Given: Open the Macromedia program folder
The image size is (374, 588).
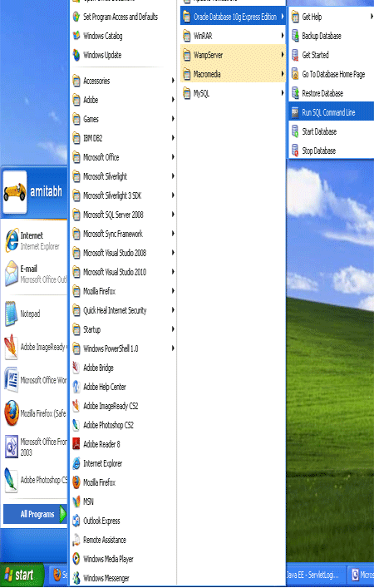Looking at the screenshot, I should [x=233, y=74].
